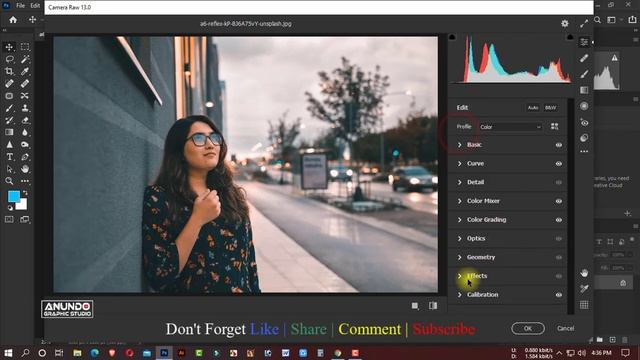This screenshot has width=640, height=360.
Task: Select the Hand tool in Photoshop toolbar
Action: click(x=25, y=169)
